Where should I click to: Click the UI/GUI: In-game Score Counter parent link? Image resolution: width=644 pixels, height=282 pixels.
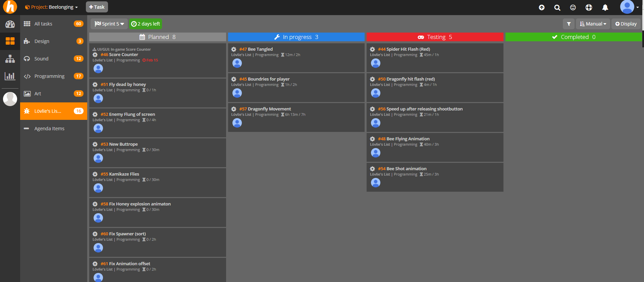click(122, 49)
